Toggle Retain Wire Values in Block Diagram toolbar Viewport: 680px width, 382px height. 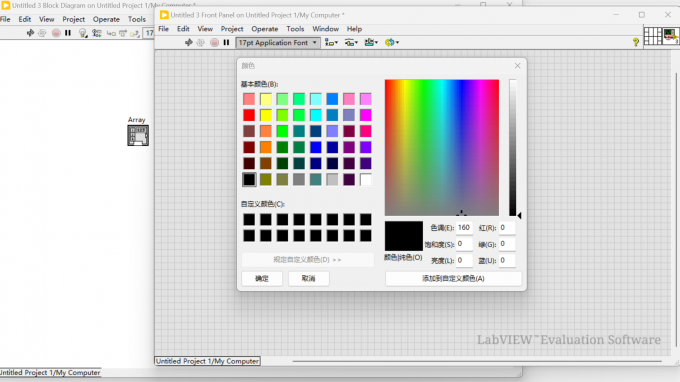point(96,33)
